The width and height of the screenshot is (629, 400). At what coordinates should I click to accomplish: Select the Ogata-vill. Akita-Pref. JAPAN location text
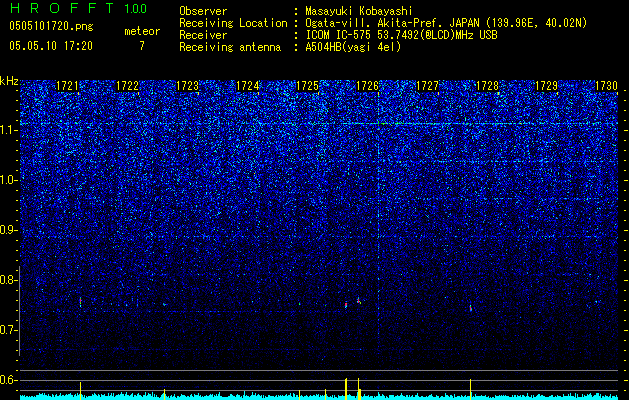446,23
